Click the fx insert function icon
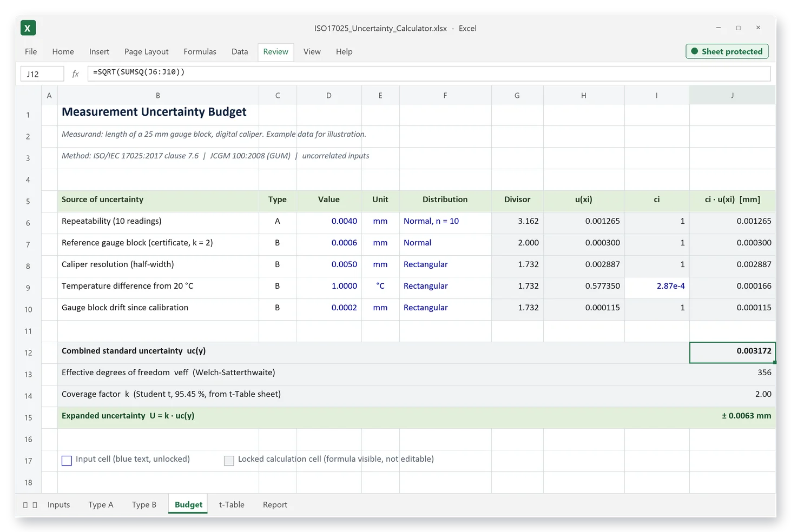Screen dimensions: 791x532 point(76,74)
